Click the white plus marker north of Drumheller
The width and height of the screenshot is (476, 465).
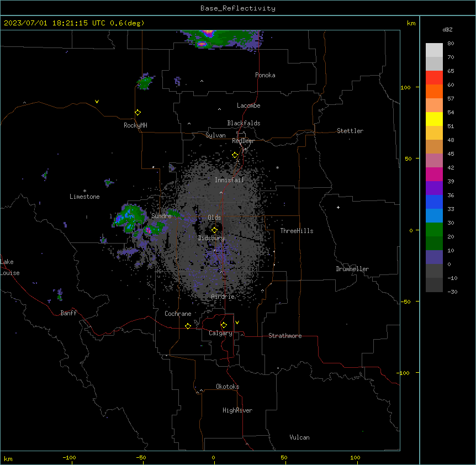point(338,207)
